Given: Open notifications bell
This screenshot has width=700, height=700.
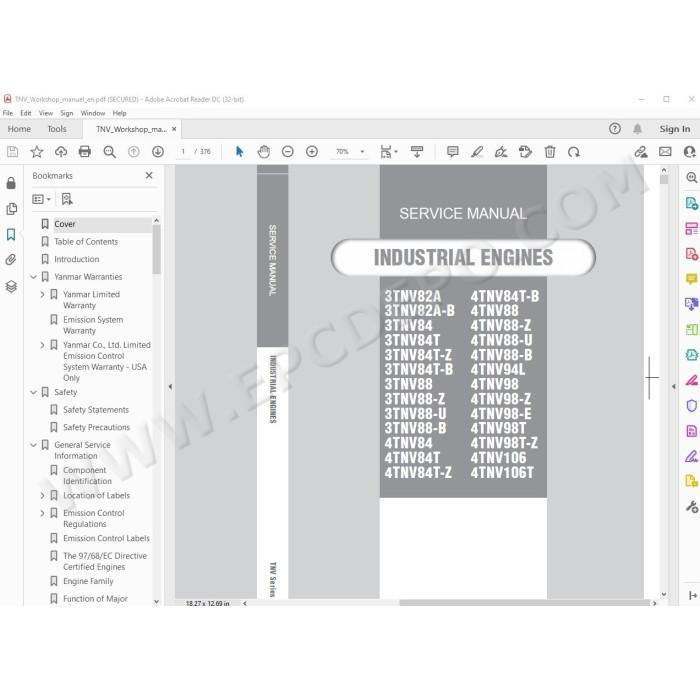Looking at the screenshot, I should click(x=638, y=129).
